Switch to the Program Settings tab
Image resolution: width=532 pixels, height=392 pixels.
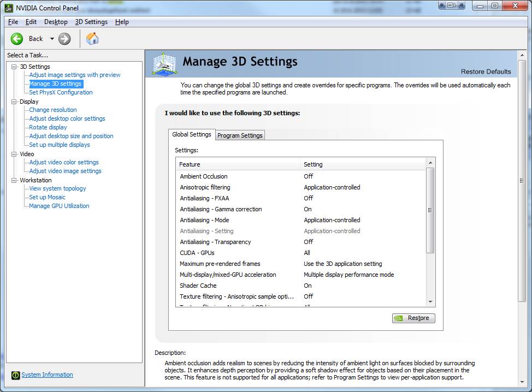(240, 135)
